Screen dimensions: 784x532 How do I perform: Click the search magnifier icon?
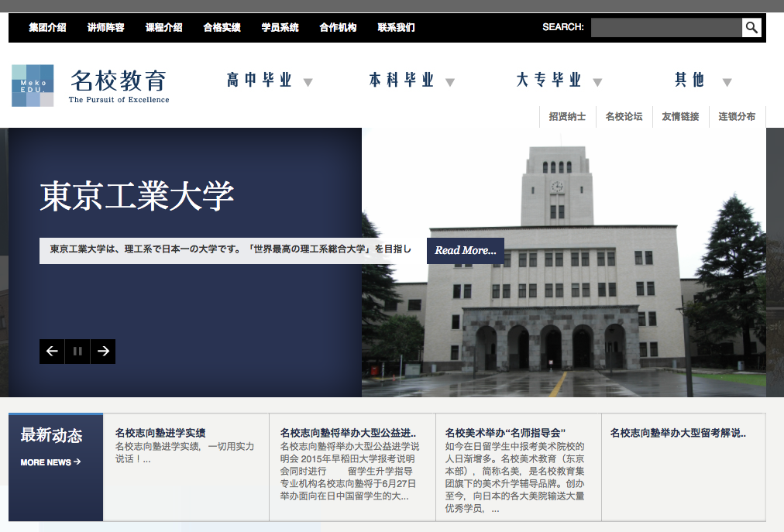point(750,27)
